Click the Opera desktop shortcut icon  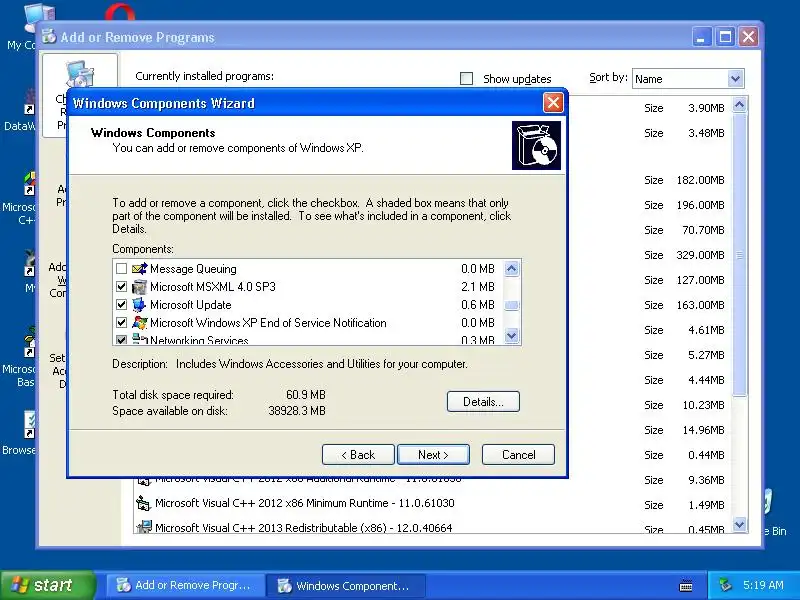pos(120,13)
